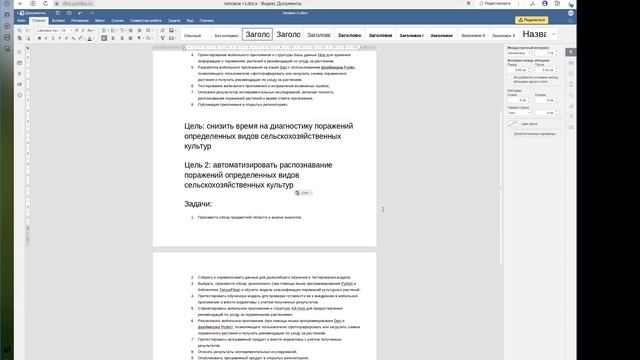This screenshot has width=640, height=360.
Task: Click the user avatar in Documents header
Action: 571,13
